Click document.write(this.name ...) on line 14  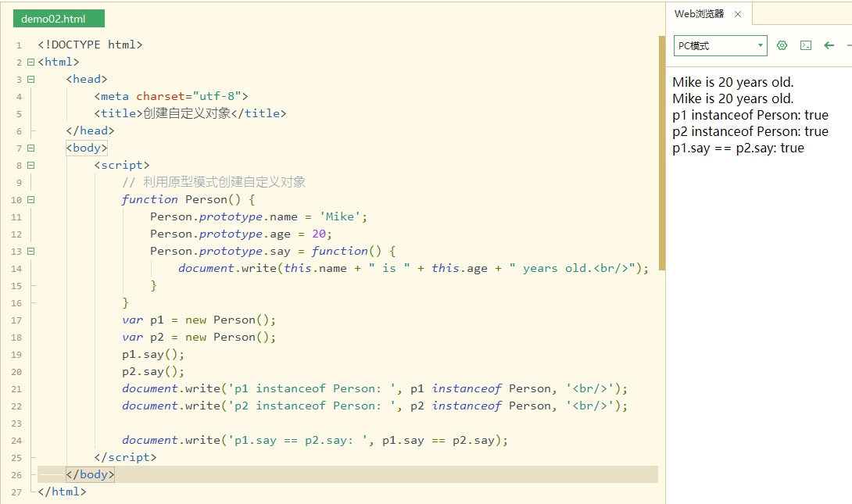click(413, 268)
